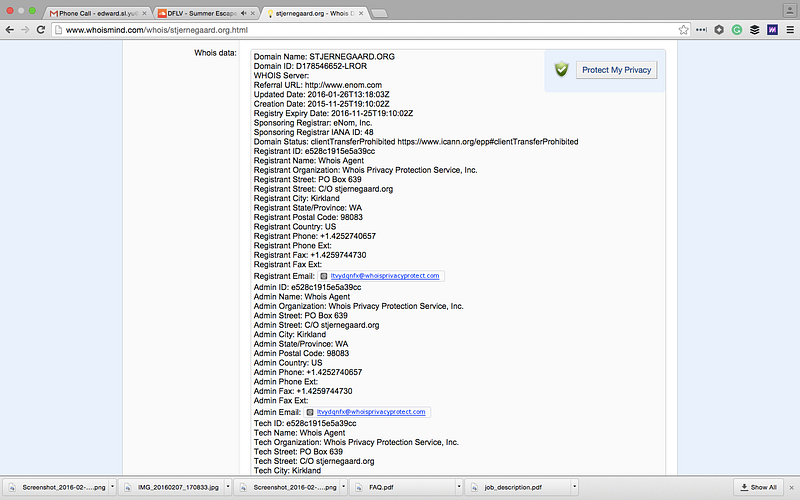Click Registrant Phone +1.4252740657 text
Image resolution: width=800 pixels, height=500 pixels.
[314, 236]
